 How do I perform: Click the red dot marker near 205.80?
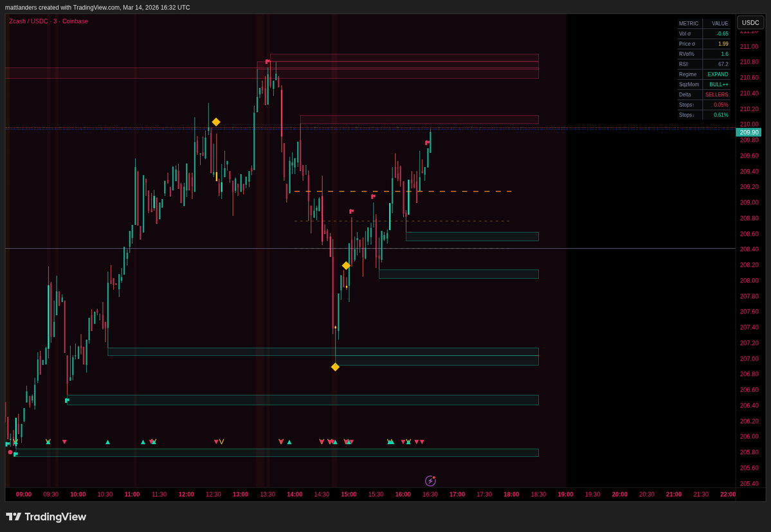(10, 452)
